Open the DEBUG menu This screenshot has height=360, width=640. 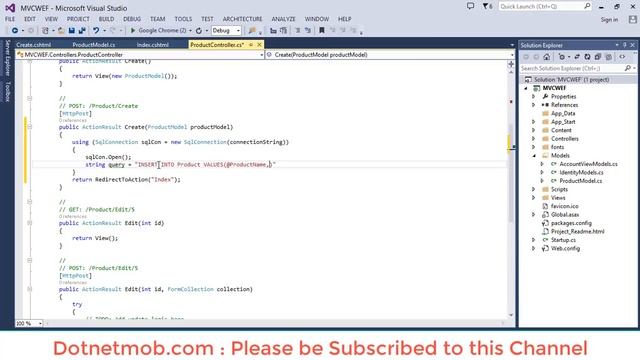132,19
